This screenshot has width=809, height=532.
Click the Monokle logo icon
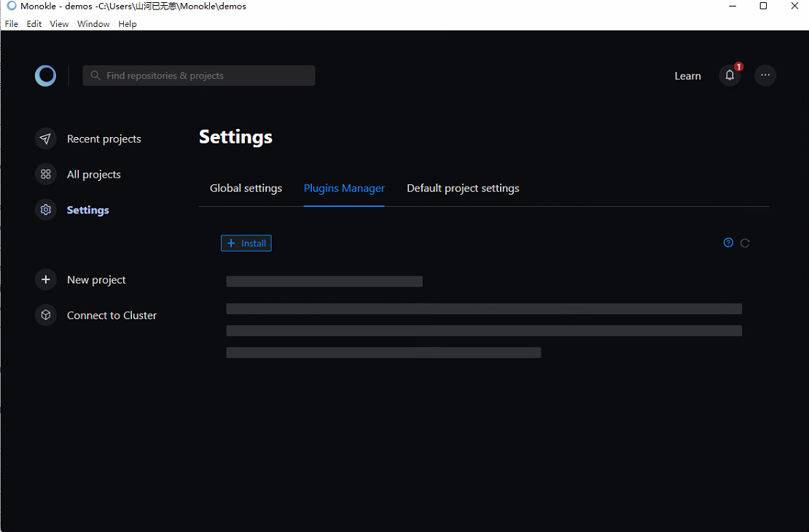45,76
